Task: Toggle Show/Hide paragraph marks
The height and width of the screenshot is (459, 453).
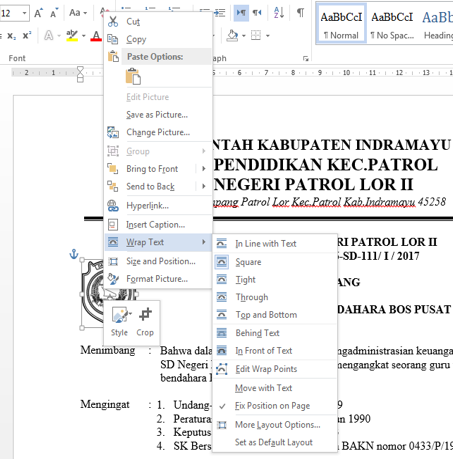Action: coord(300,13)
